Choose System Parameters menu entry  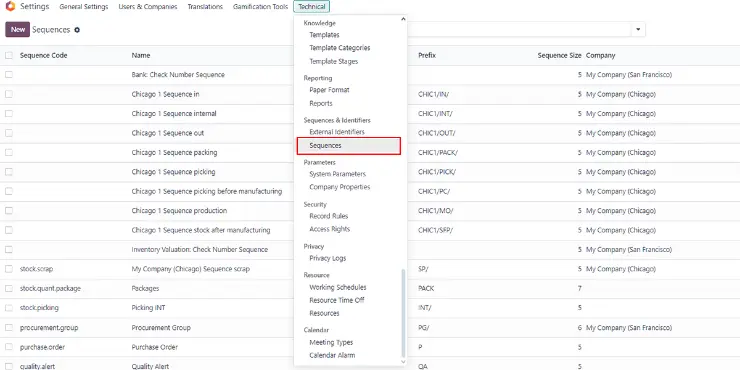click(x=337, y=174)
